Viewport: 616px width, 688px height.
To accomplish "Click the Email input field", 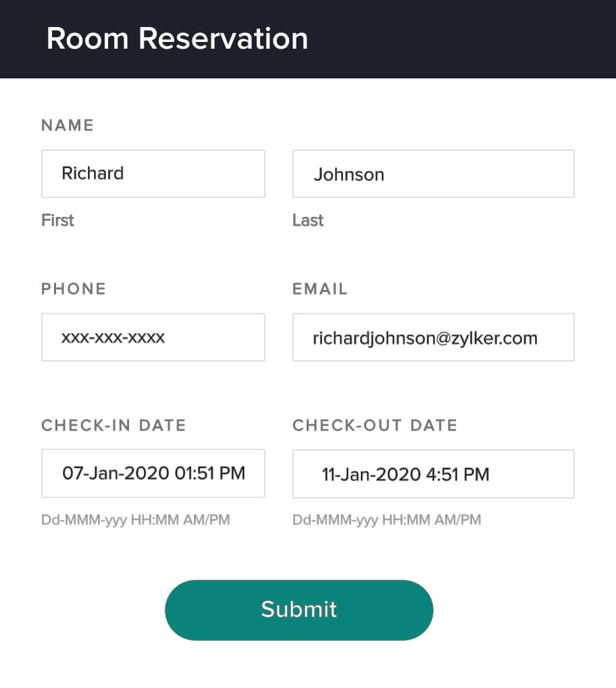I will tap(433, 337).
